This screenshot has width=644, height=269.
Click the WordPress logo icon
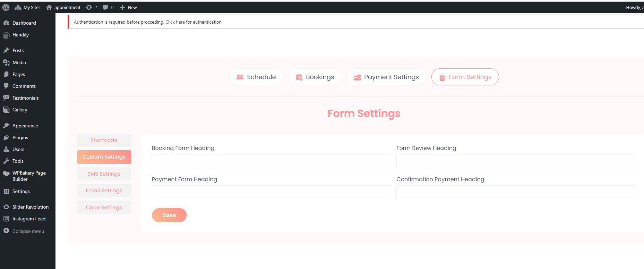coord(6,7)
